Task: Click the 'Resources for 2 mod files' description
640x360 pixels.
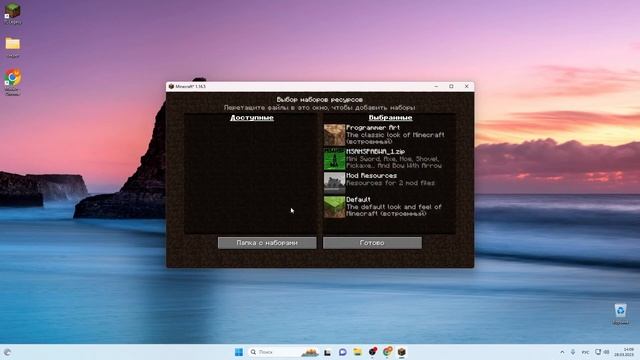Action: coord(391,183)
